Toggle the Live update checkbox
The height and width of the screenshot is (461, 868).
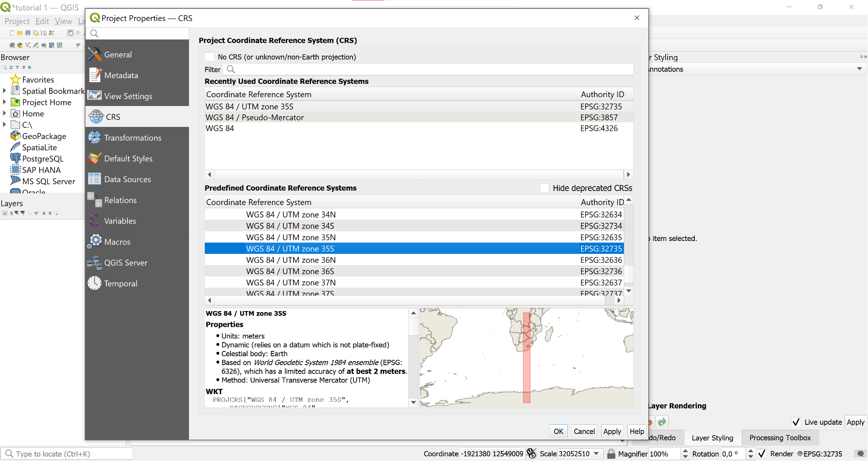[x=796, y=422]
